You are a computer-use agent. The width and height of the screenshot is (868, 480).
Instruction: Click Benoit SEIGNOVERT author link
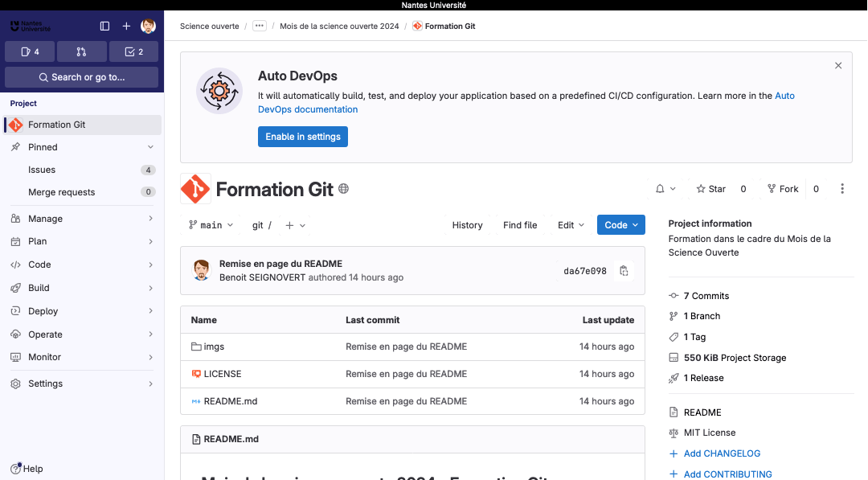(262, 277)
